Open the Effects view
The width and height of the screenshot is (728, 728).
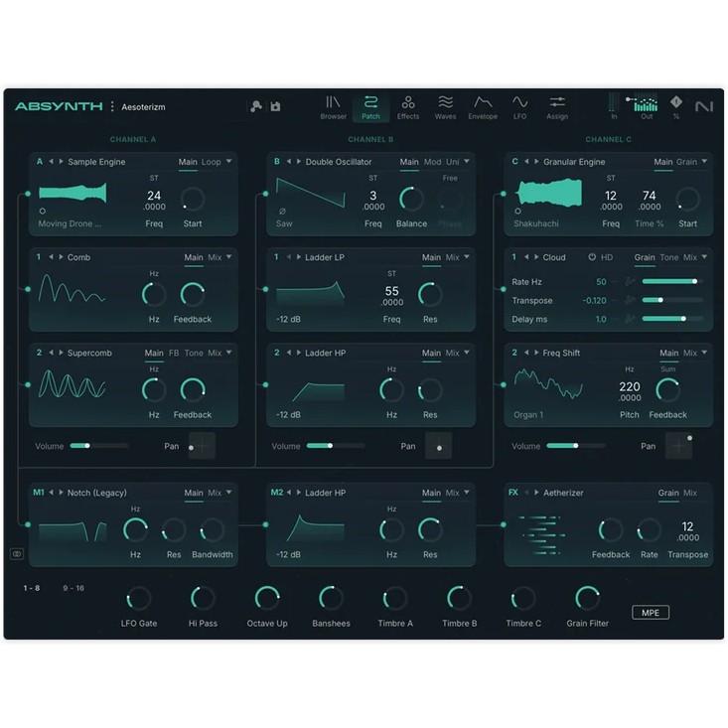click(408, 107)
